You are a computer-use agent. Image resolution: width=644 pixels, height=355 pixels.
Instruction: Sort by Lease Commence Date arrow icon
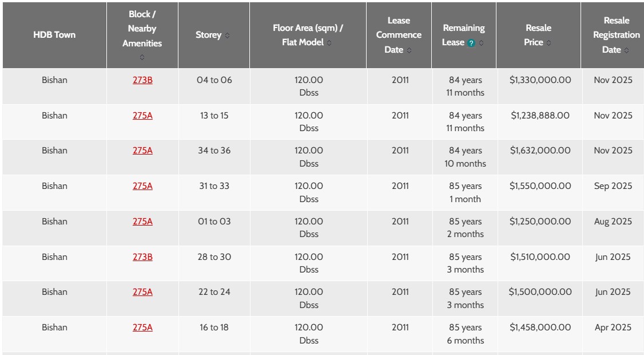point(410,50)
